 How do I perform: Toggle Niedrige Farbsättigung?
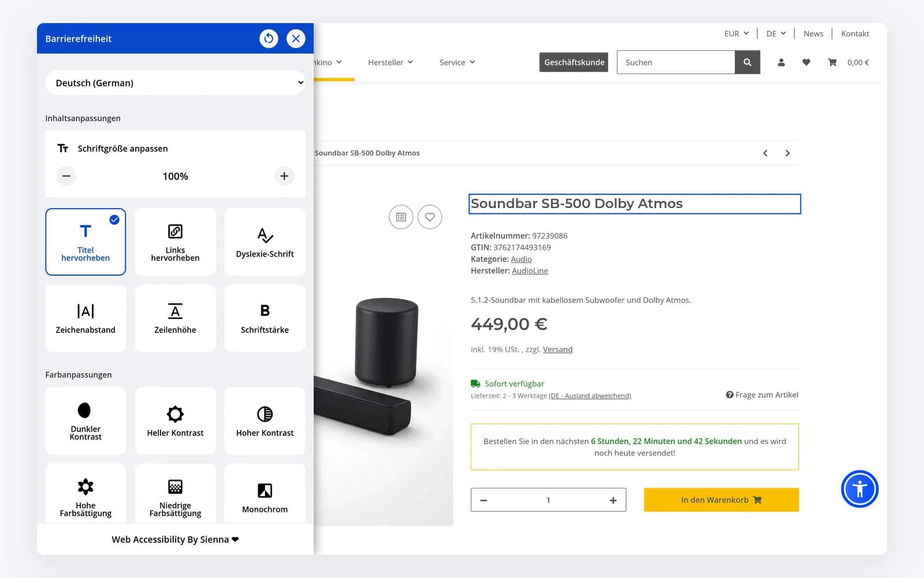pos(175,494)
